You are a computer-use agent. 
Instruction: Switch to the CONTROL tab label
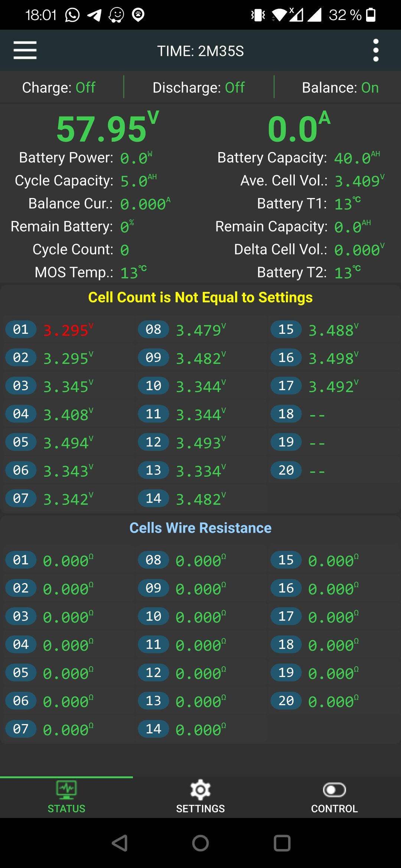[x=334, y=809]
